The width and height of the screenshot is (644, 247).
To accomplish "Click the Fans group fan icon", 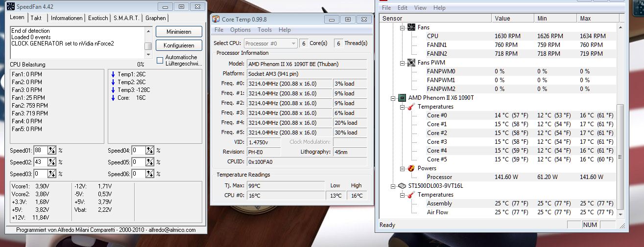I will click(x=411, y=27).
